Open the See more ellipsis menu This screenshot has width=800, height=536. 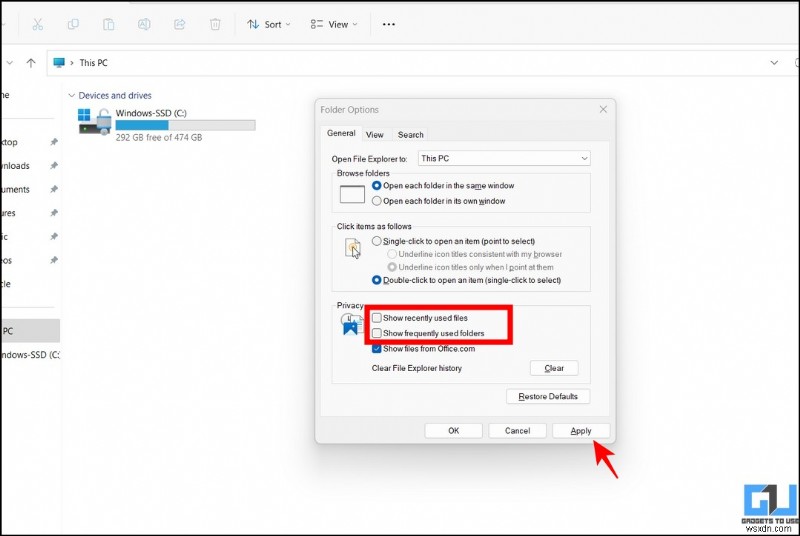(x=389, y=24)
